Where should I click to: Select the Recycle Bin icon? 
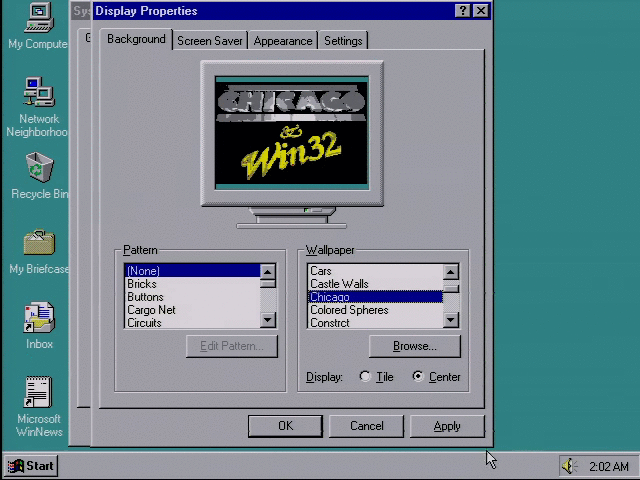pos(39,167)
